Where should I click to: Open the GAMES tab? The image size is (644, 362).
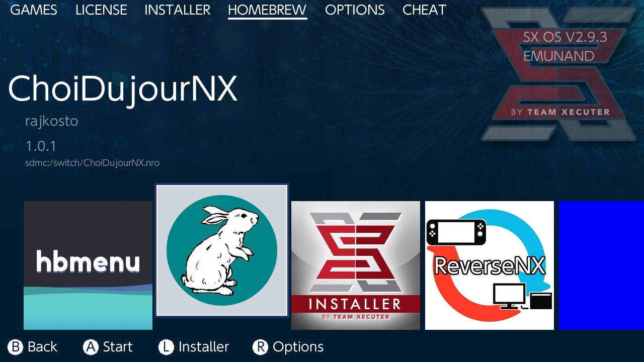click(x=34, y=10)
